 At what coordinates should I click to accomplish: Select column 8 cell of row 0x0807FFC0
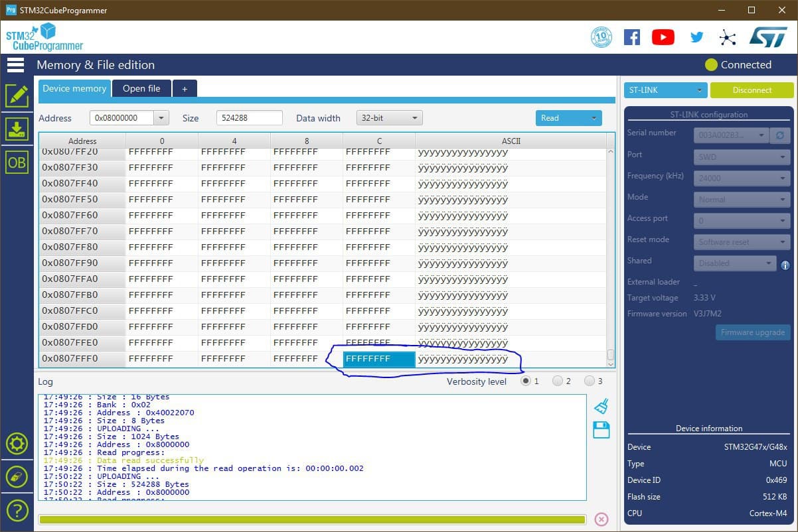click(x=307, y=310)
